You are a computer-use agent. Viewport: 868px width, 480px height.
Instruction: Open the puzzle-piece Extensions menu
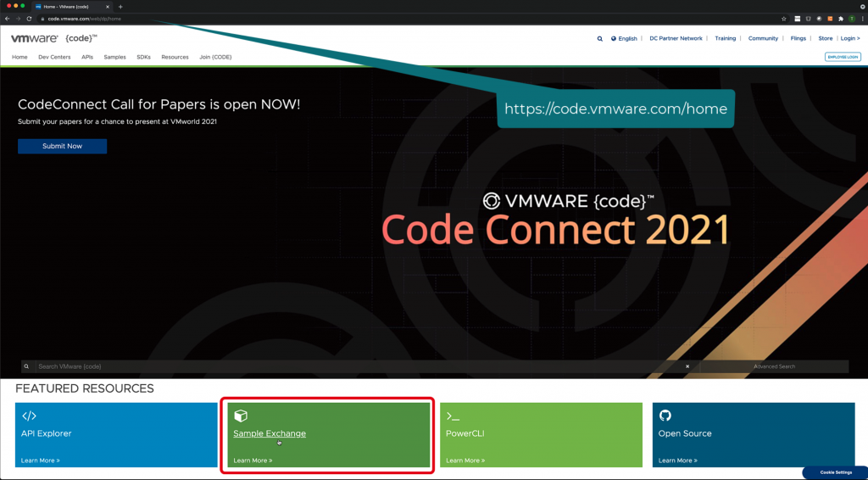pyautogui.click(x=841, y=19)
